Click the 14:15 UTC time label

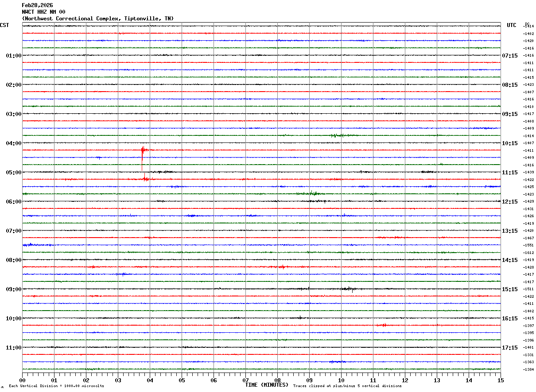point(510,260)
